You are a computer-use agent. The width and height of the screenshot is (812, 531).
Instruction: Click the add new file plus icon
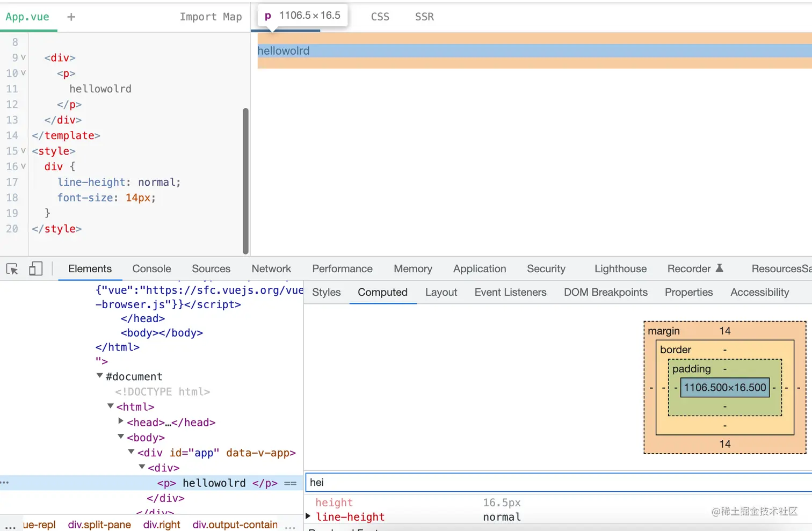click(x=71, y=17)
